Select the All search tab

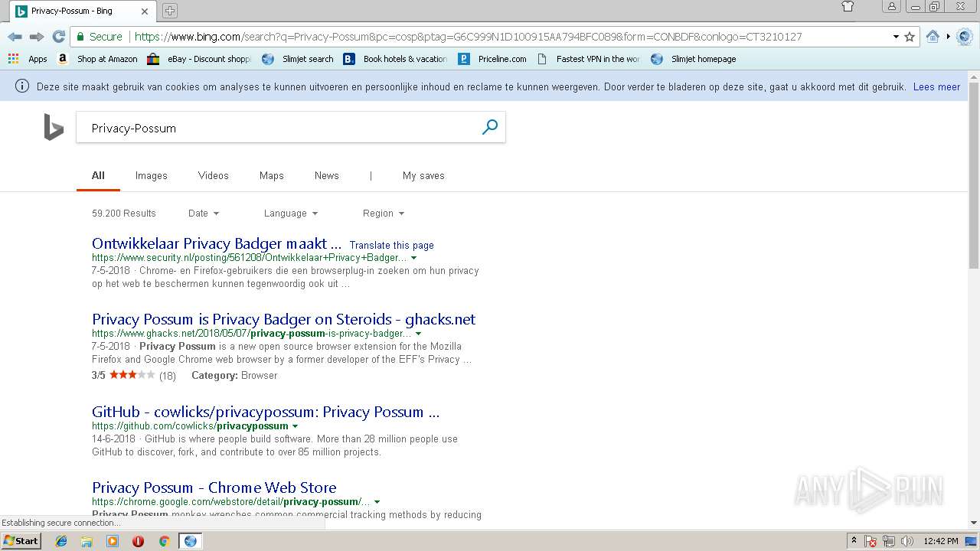point(98,175)
